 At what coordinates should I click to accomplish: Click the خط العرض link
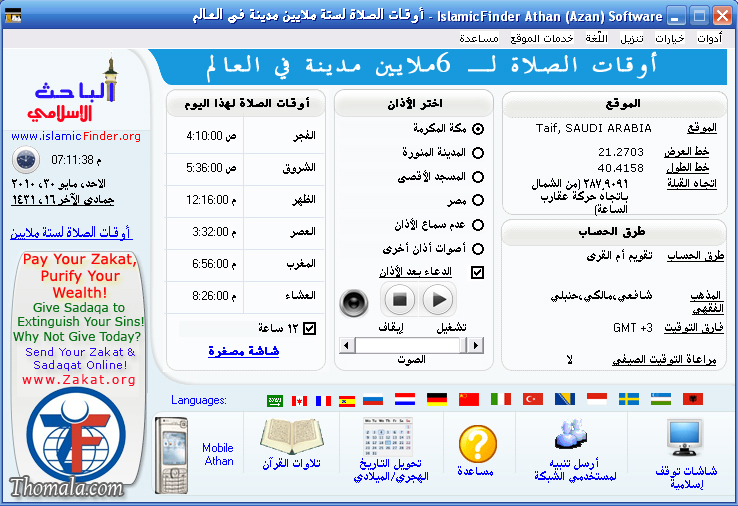pyautogui.click(x=687, y=151)
